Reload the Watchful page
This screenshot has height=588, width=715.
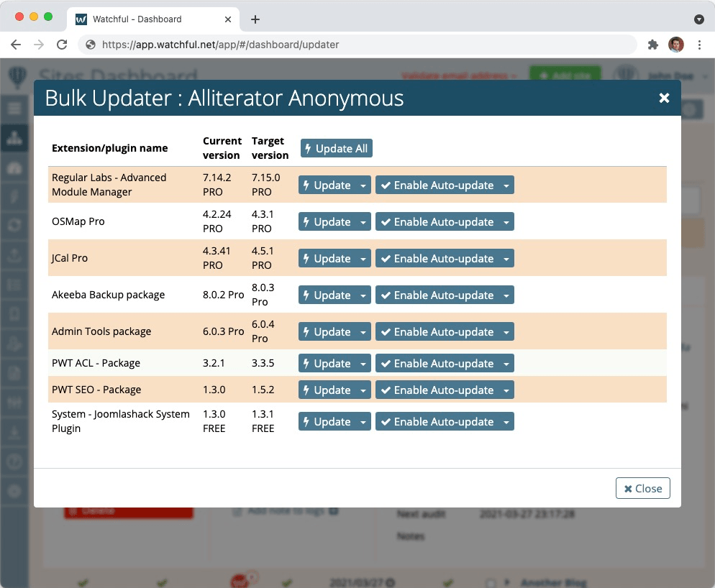click(62, 45)
